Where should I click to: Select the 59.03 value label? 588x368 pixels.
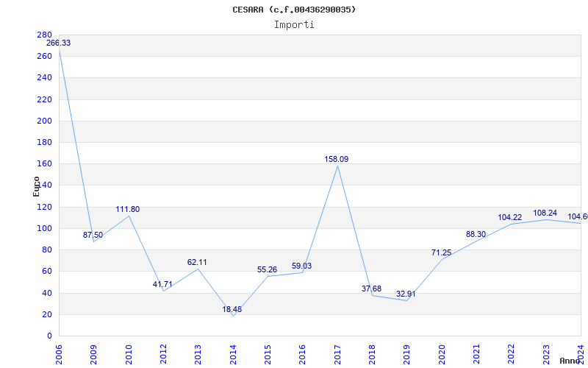pos(301,266)
